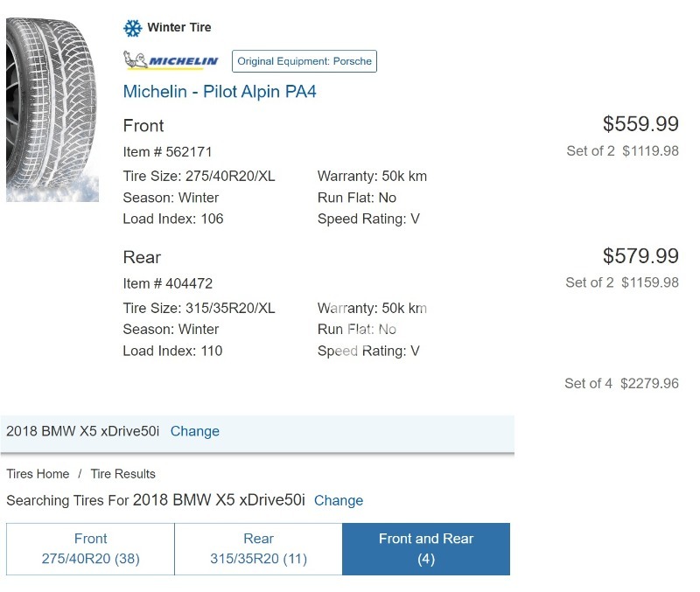Click the Michelin brand logo

point(171,61)
